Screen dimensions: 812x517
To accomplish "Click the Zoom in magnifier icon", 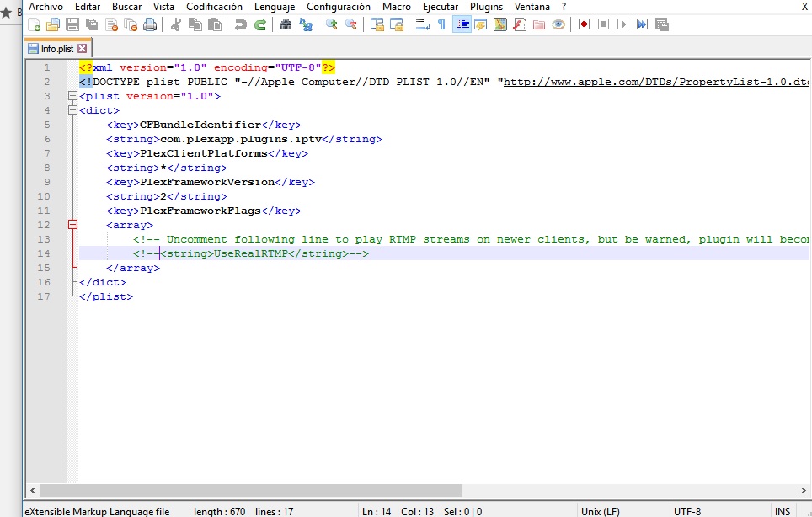I will (332, 24).
